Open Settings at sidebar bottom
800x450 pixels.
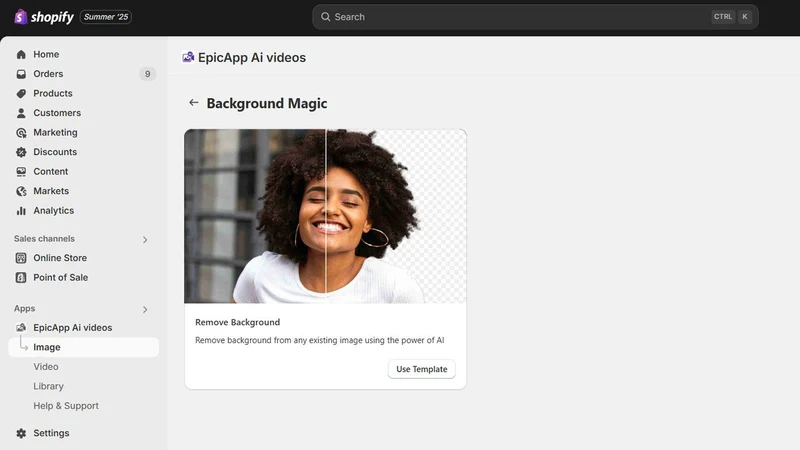52,433
